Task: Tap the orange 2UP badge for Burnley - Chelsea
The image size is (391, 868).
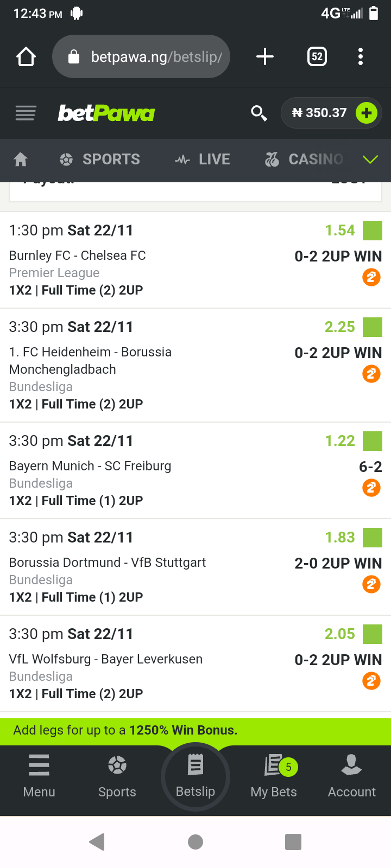Action: (x=371, y=277)
